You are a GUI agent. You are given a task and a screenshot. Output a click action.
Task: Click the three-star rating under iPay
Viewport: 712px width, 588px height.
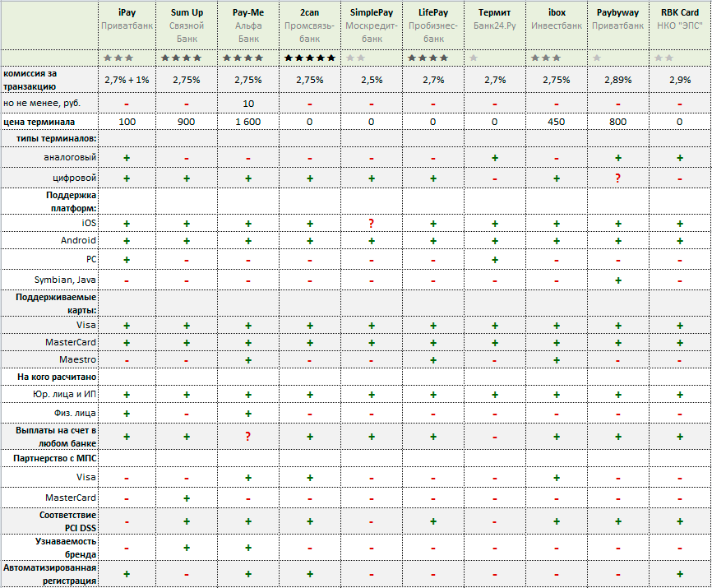click(x=118, y=58)
